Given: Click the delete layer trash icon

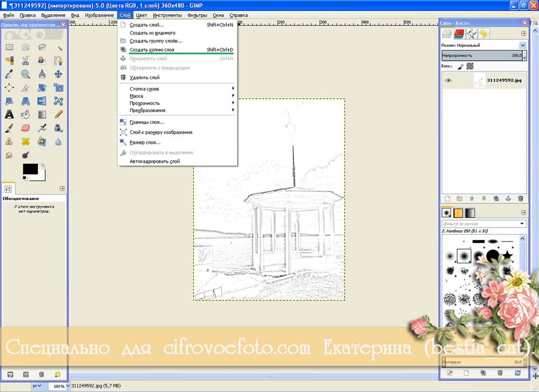Looking at the screenshot, I should click(520, 198).
